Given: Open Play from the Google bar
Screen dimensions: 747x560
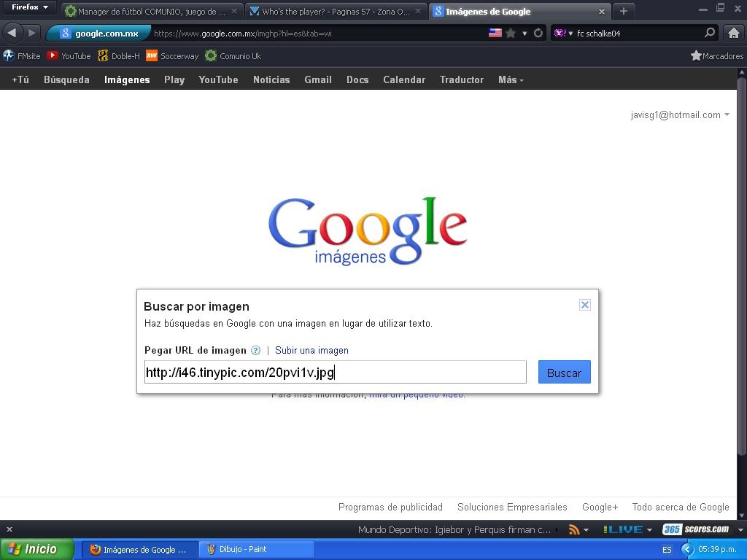Looking at the screenshot, I should coord(174,80).
